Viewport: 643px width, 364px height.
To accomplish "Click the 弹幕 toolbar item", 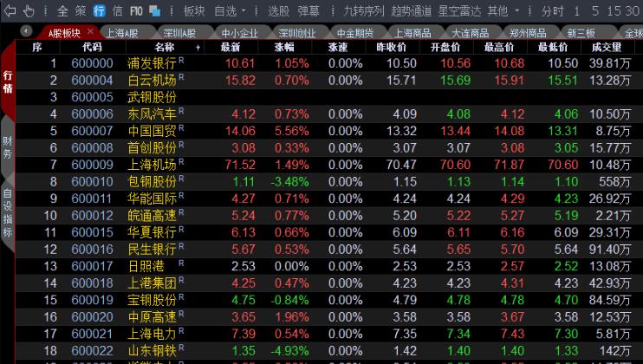I will tap(309, 10).
